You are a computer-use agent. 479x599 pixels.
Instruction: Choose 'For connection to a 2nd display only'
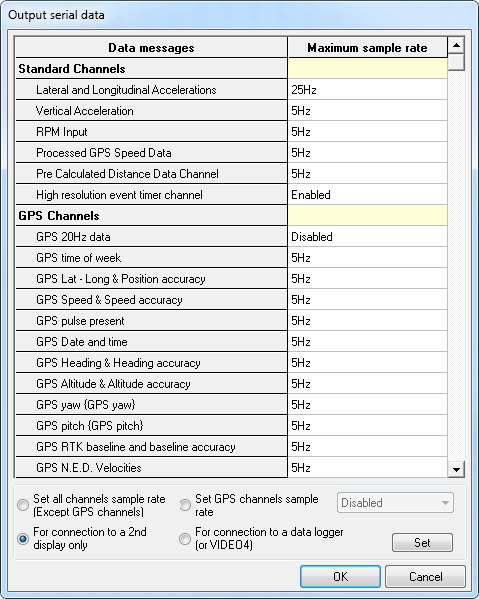click(23, 539)
